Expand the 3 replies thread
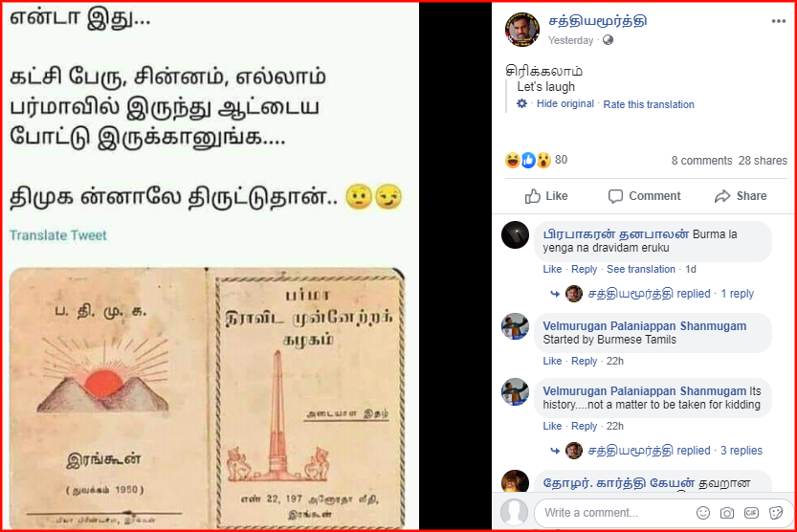Viewport: 797px width, 532px height. [x=742, y=451]
